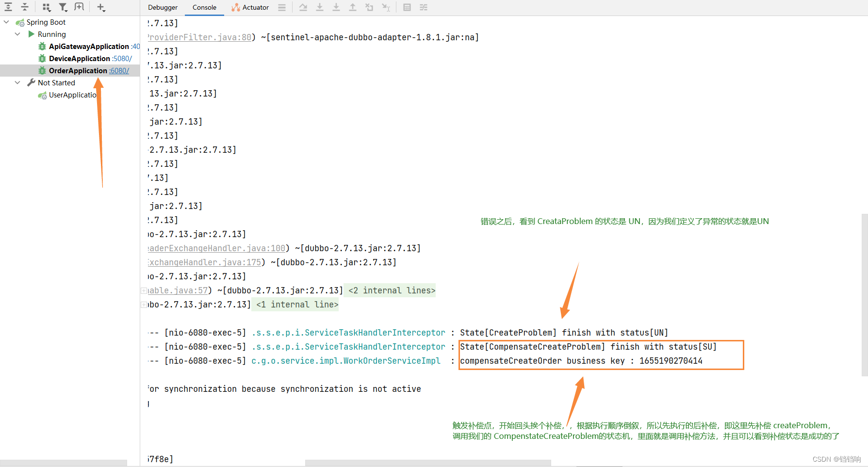The image size is (868, 467).
Task: Select UserApplication in services tree
Action: coord(73,95)
